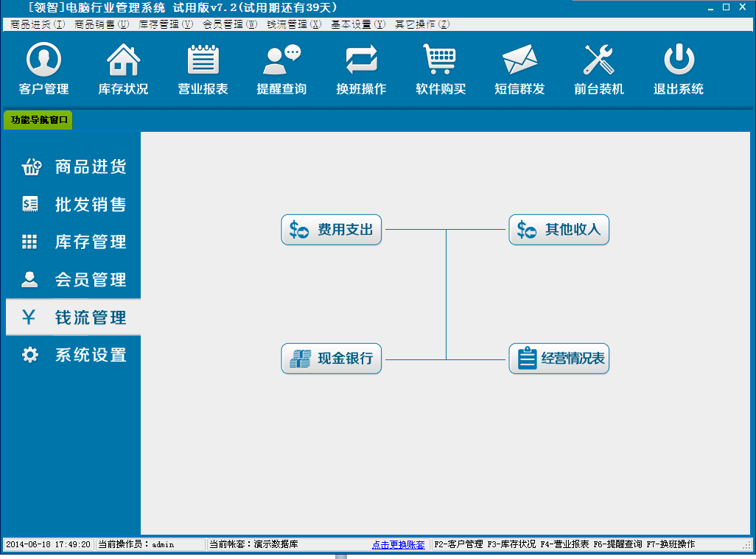Click the person icon beside 会员管理
The image size is (756, 559).
point(29,279)
